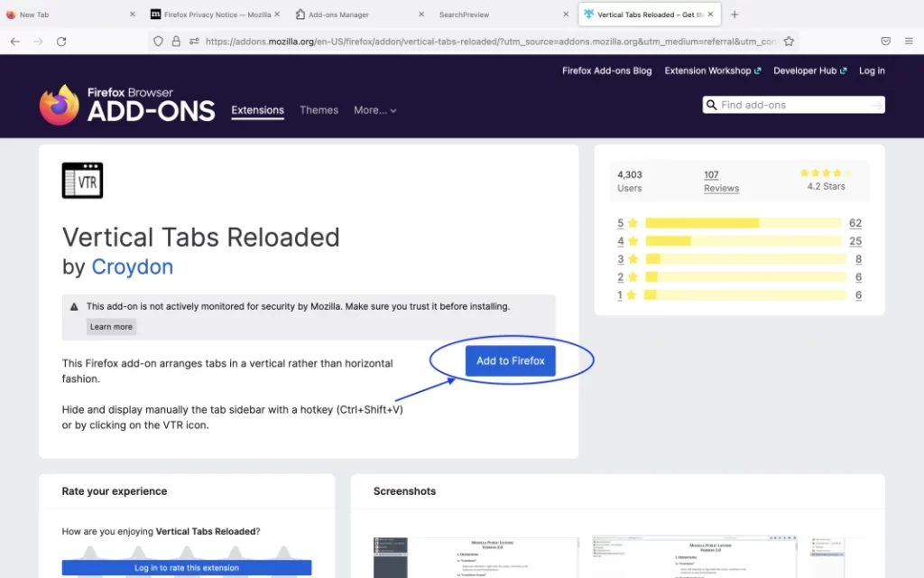Viewport: 924px width, 578px height.
Task: Open the first extension screenshot thumbnail
Action: pyautogui.click(x=476, y=557)
